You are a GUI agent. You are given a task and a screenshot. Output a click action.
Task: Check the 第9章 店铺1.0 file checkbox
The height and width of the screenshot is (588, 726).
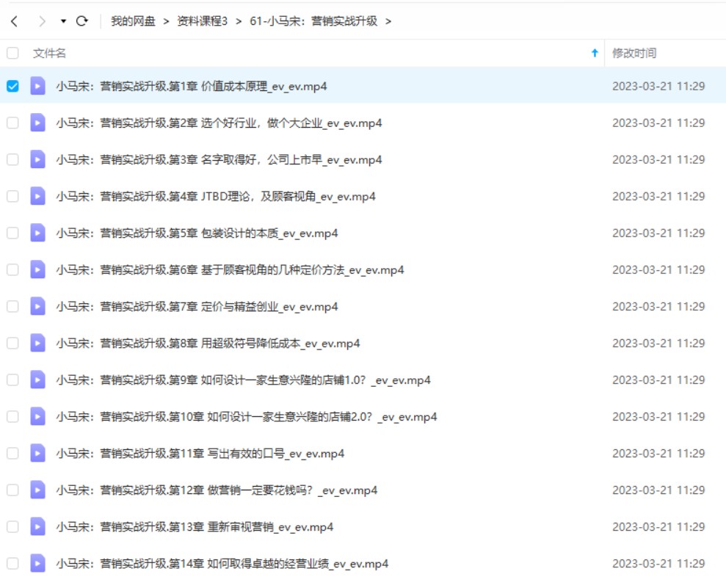tap(13, 380)
